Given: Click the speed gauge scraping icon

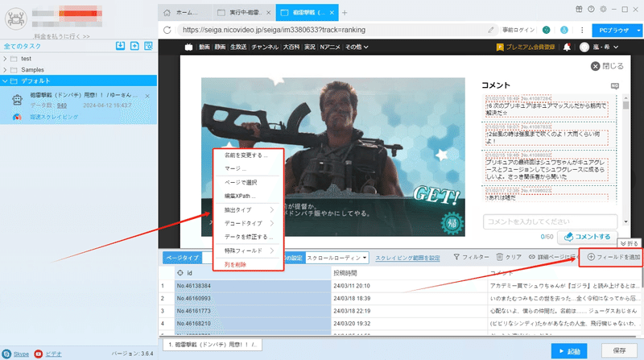Looking at the screenshot, I should pos(17,117).
